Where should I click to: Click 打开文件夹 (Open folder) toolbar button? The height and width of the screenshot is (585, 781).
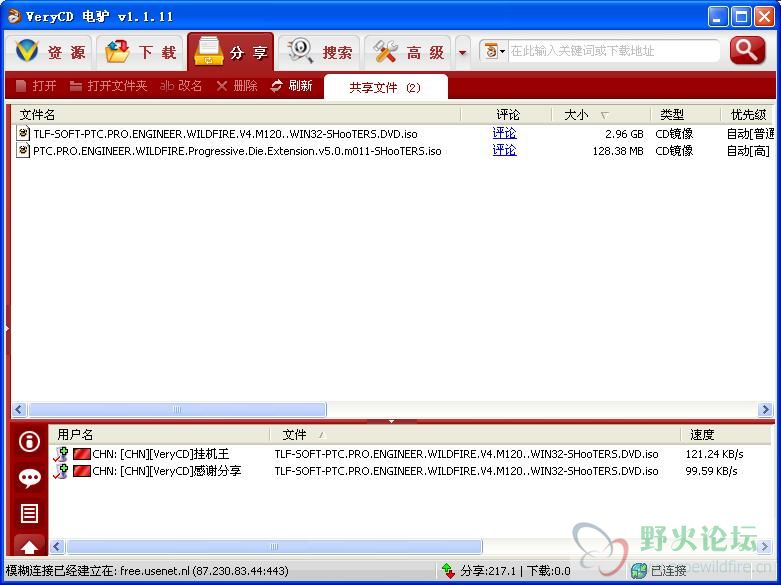(108, 86)
